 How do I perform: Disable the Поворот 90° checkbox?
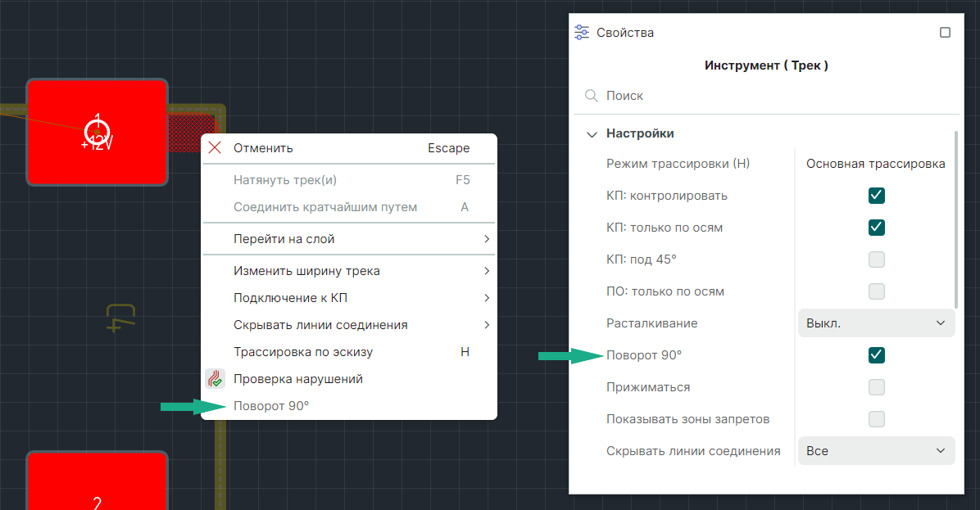point(877,355)
